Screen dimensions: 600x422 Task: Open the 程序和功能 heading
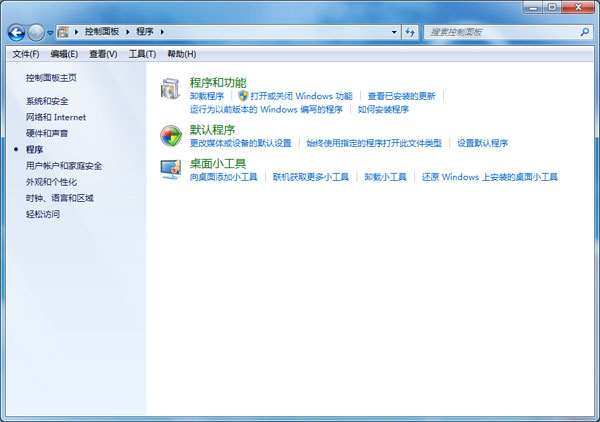(x=218, y=83)
